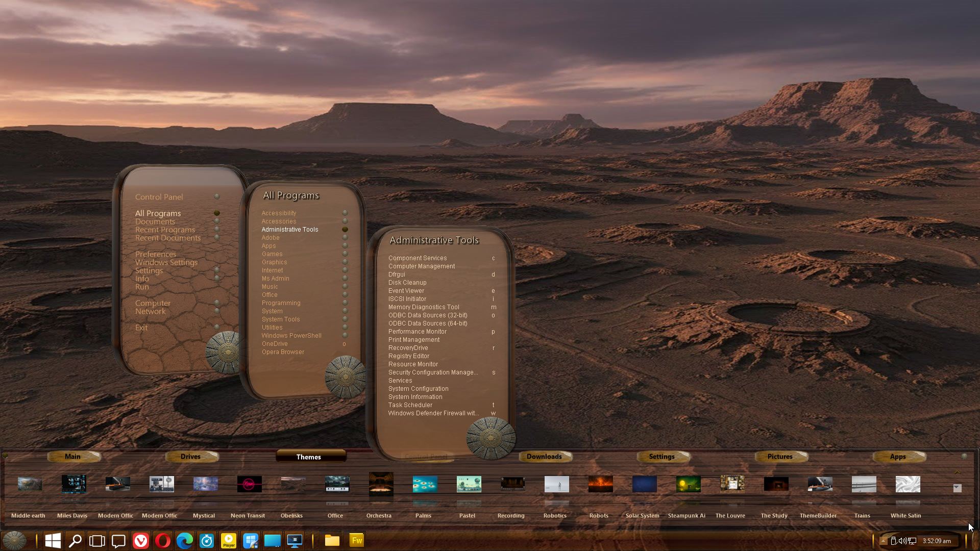Choose the Steampunk Ai theme thumbnail

coord(688,484)
